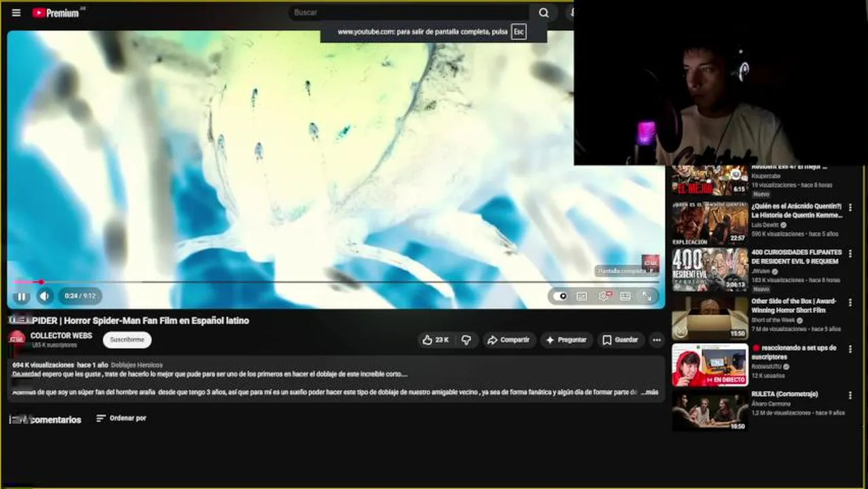Pause the video
This screenshot has width=868, height=489.
[x=21, y=296]
